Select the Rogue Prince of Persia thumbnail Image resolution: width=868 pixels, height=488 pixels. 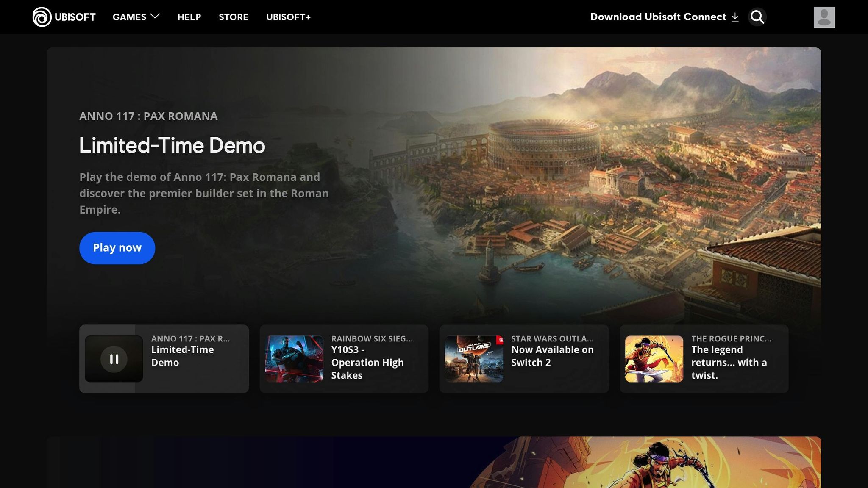pyautogui.click(x=654, y=359)
